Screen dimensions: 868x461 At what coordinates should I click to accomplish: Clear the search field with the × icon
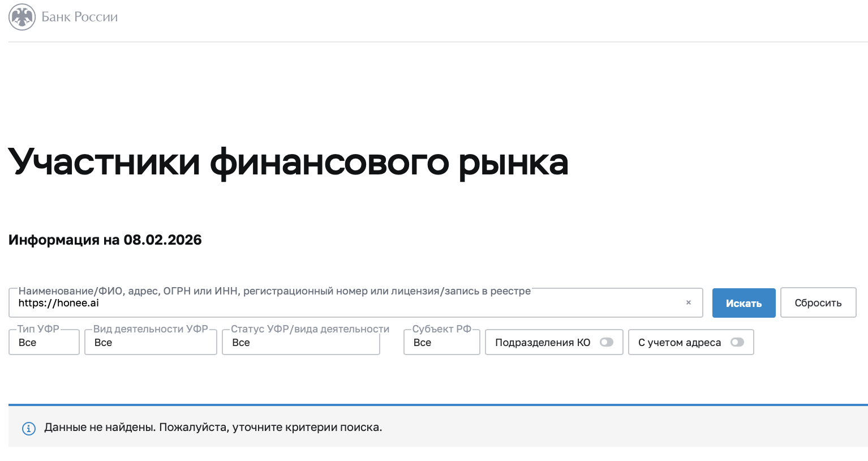coord(688,302)
